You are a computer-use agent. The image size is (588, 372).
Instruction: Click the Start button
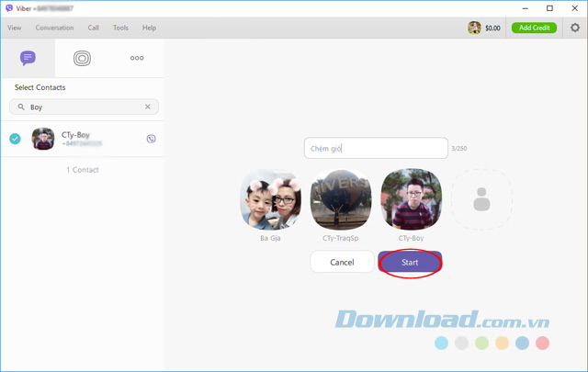410,262
